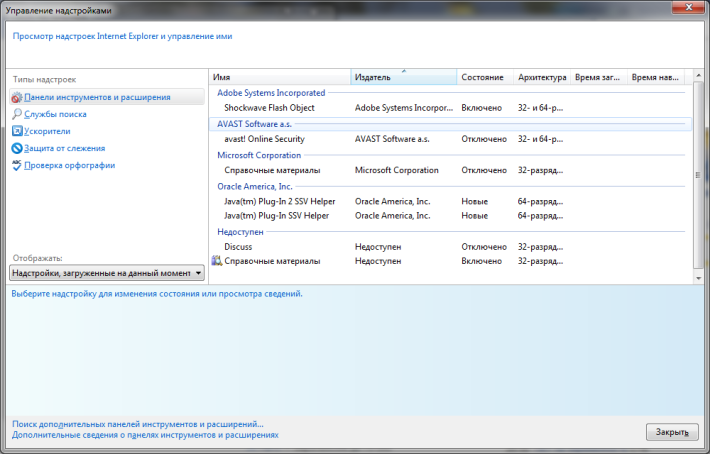Select Shockwave Flash Object add-on
The height and width of the screenshot is (454, 710).
(x=269, y=108)
